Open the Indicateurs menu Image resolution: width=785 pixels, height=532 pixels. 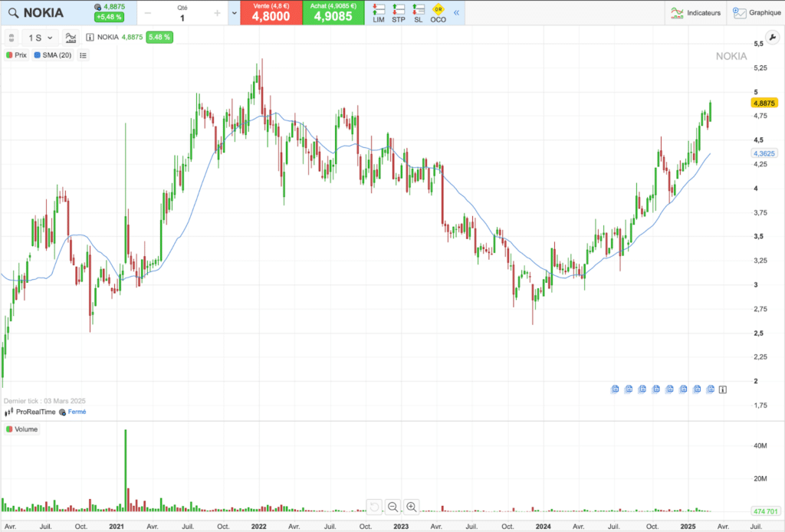696,13
